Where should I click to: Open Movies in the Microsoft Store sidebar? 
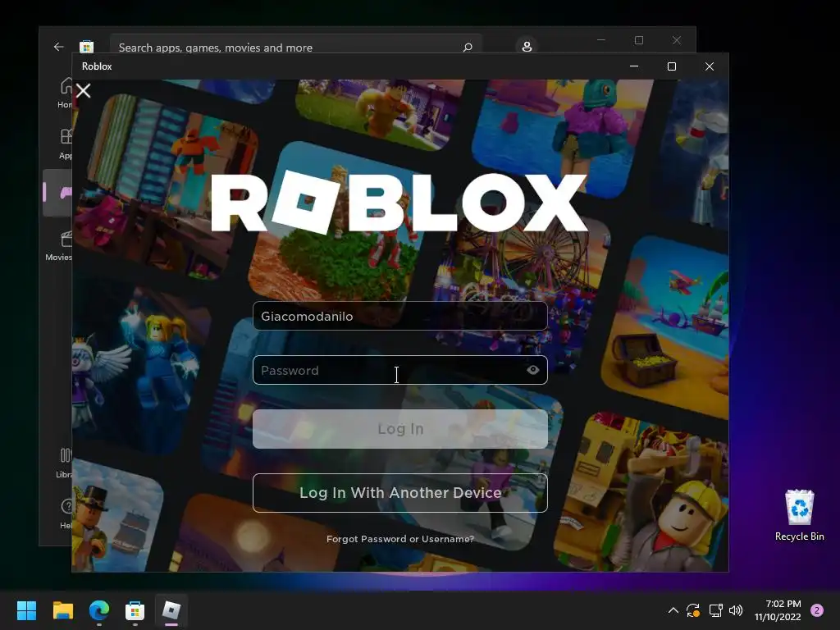(x=59, y=245)
